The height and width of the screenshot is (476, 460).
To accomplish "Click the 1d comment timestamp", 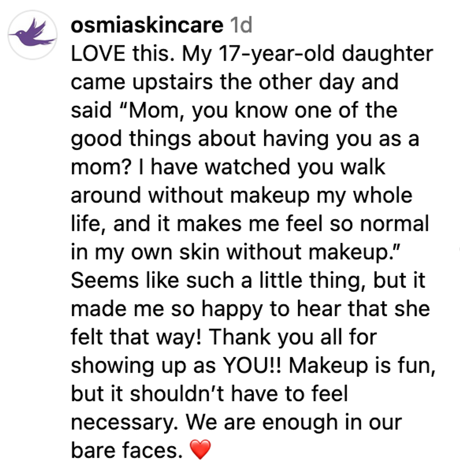I will (239, 26).
